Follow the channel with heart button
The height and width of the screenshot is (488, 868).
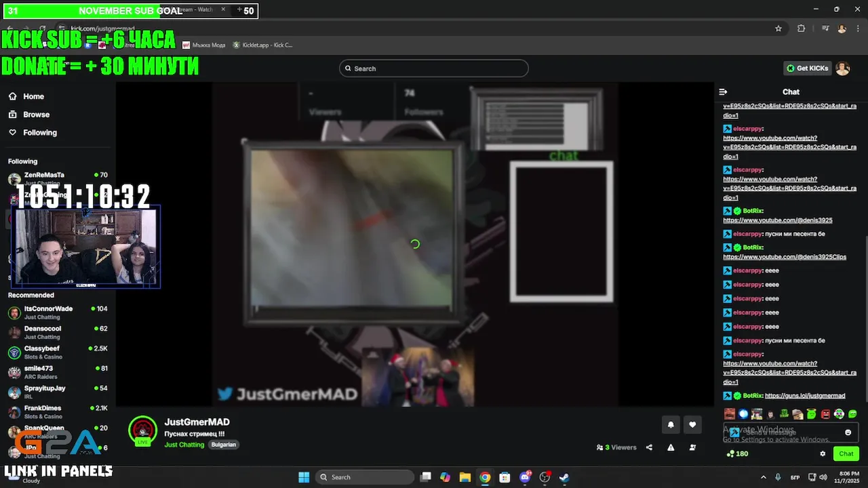692,425
